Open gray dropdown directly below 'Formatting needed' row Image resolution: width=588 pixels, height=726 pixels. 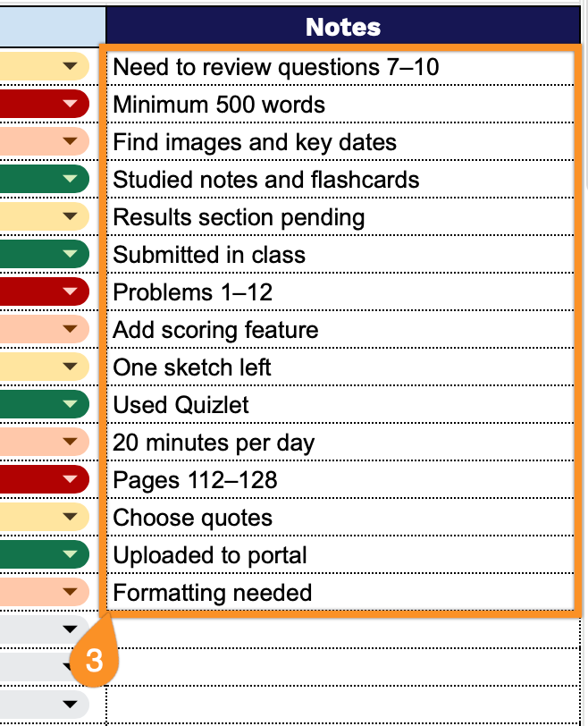click(x=71, y=629)
